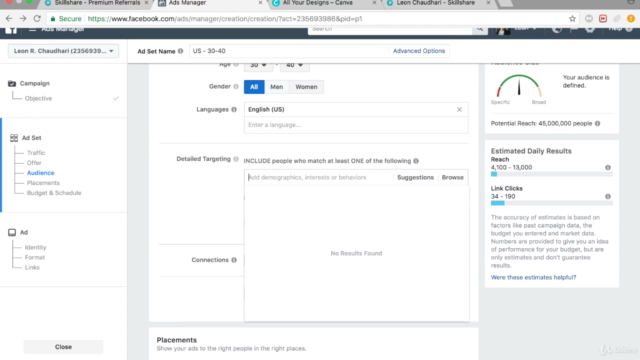Open info icon next to Languages
Viewport: 640px width, 360px height.
[x=233, y=109]
